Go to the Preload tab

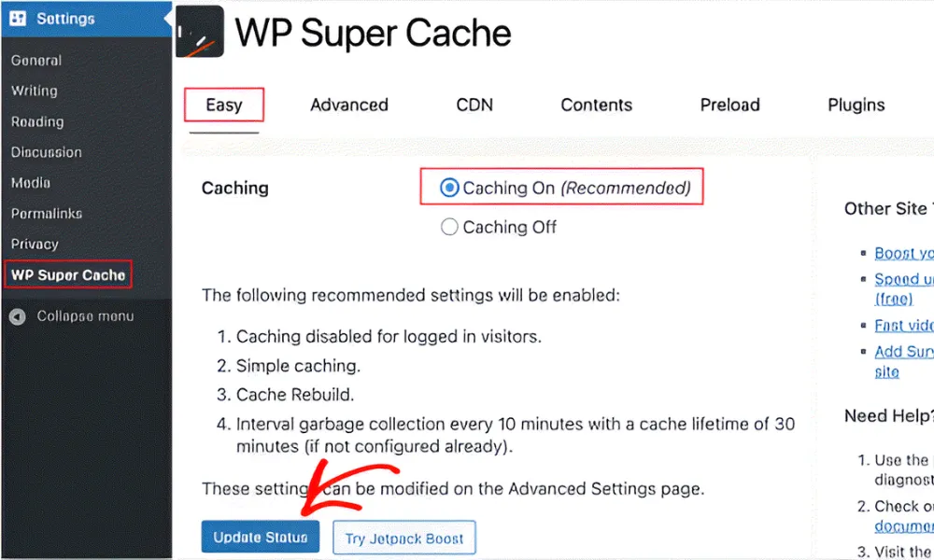tap(729, 105)
